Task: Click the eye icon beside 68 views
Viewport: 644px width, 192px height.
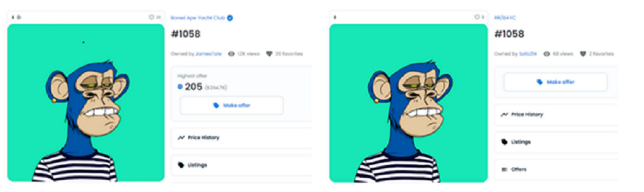Action: coord(547,54)
